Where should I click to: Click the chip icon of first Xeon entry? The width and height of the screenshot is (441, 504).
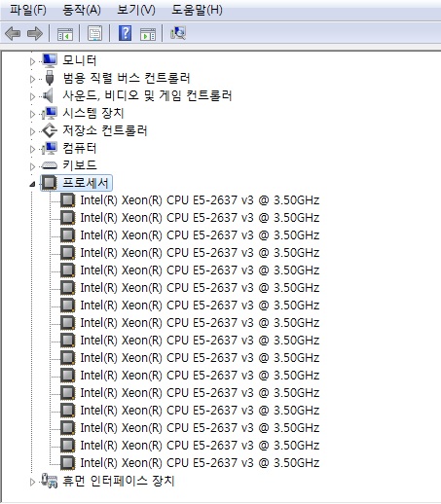(x=68, y=200)
